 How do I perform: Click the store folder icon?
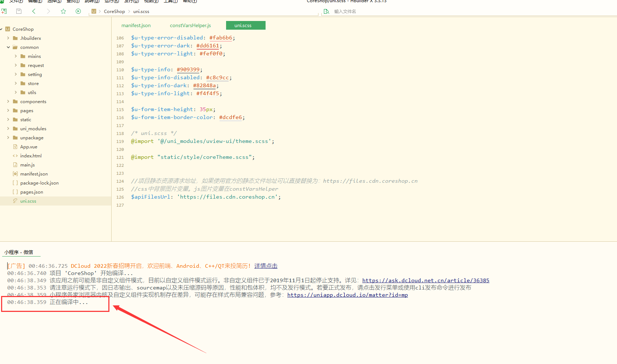pyautogui.click(x=23, y=83)
